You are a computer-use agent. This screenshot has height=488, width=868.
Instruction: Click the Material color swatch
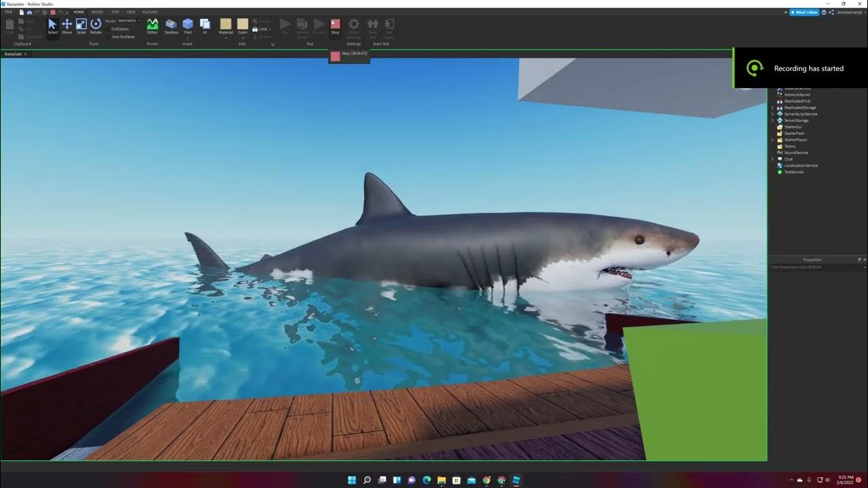coord(226,24)
